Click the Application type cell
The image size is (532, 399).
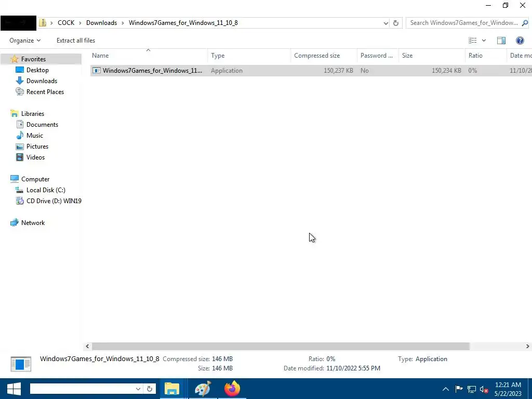(227, 71)
